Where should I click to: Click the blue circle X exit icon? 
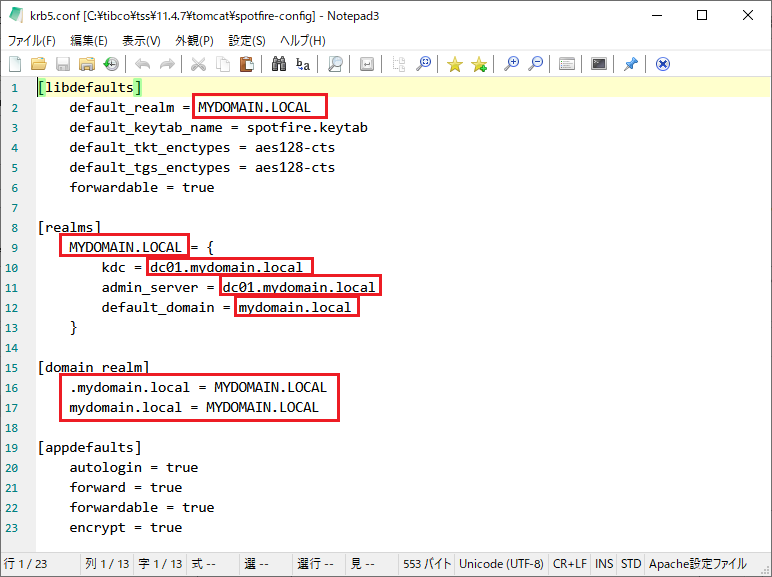(x=663, y=64)
